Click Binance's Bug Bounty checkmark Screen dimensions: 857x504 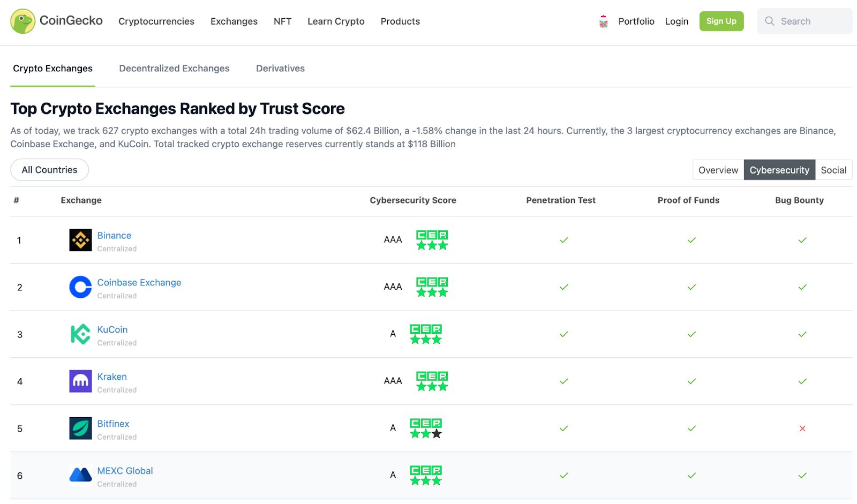(802, 240)
